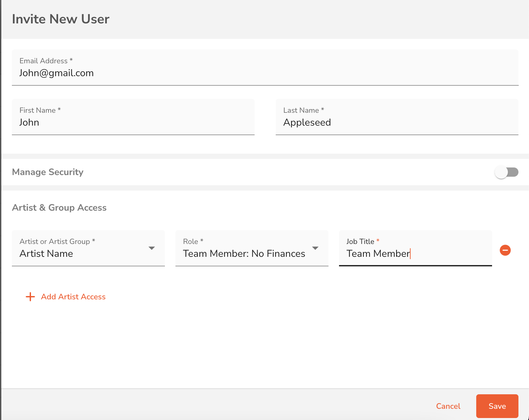Screen dimensions: 529x420
Task: Focus the Email Address field
Action: (x=265, y=68)
